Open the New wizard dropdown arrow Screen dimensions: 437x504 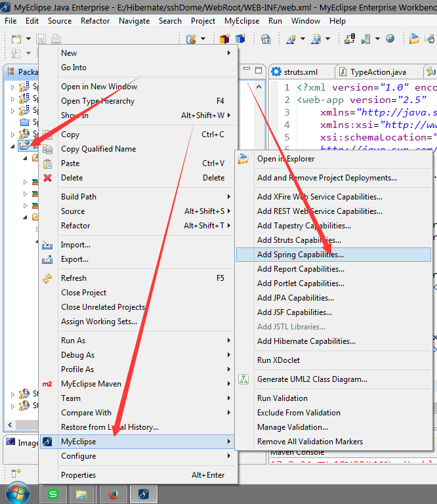click(28, 39)
